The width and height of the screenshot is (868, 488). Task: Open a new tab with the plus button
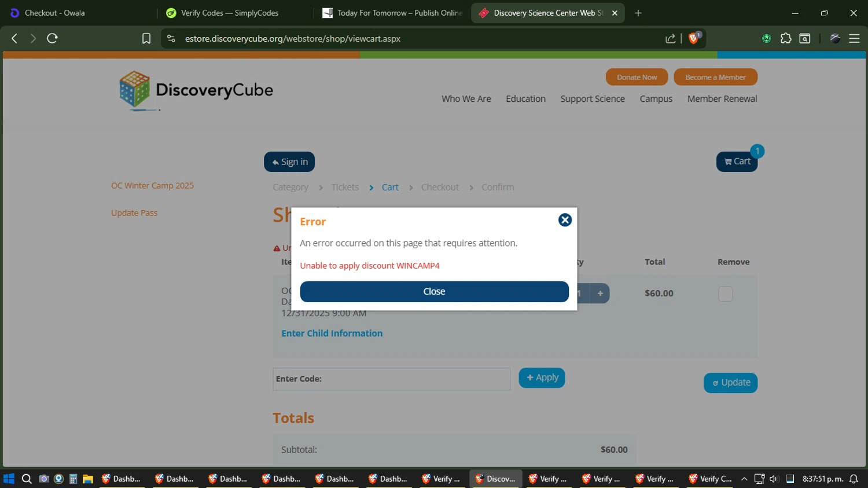(x=638, y=13)
